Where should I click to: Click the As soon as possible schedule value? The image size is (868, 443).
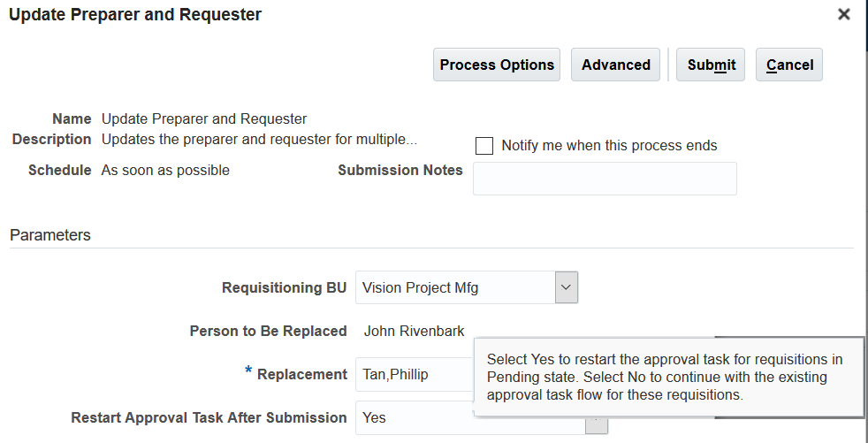click(x=165, y=170)
